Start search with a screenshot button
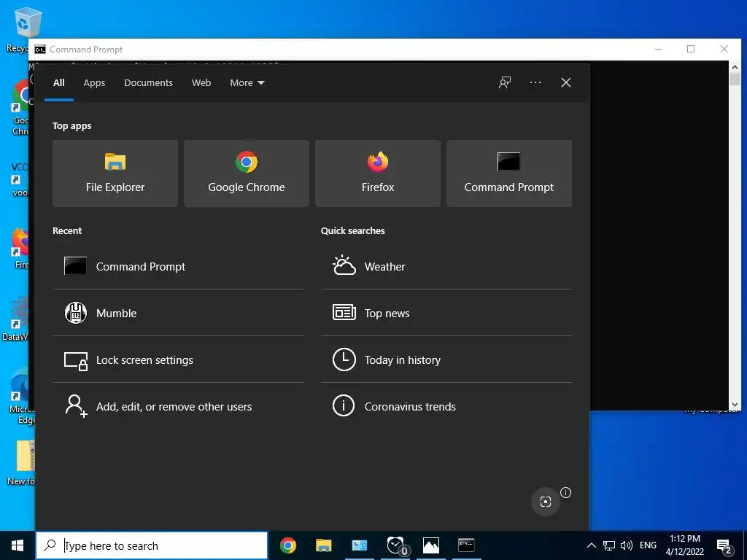The width and height of the screenshot is (747, 560). [546, 502]
